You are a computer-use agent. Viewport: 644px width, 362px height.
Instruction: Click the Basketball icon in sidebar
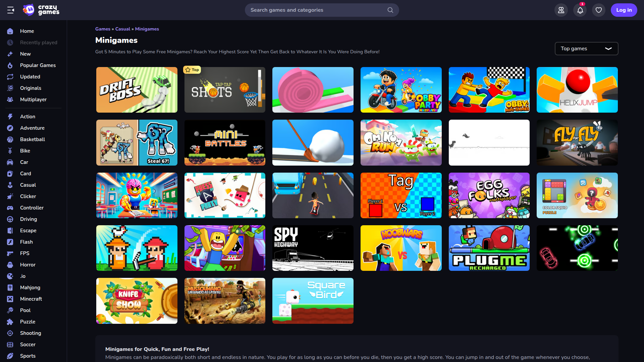pos(10,139)
